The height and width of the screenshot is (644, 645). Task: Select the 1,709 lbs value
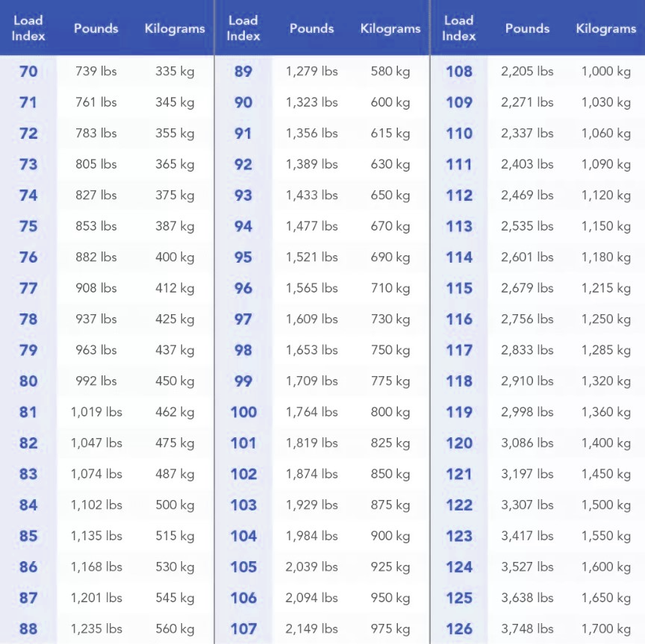(x=312, y=381)
